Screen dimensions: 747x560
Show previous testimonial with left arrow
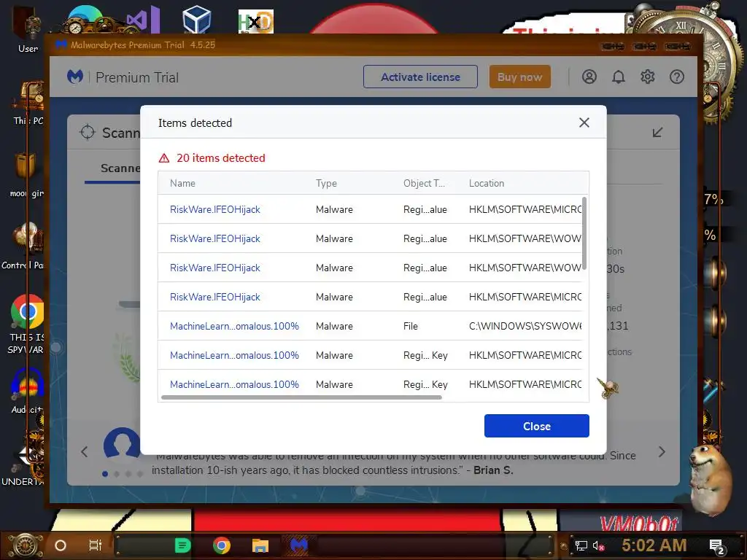pyautogui.click(x=85, y=451)
